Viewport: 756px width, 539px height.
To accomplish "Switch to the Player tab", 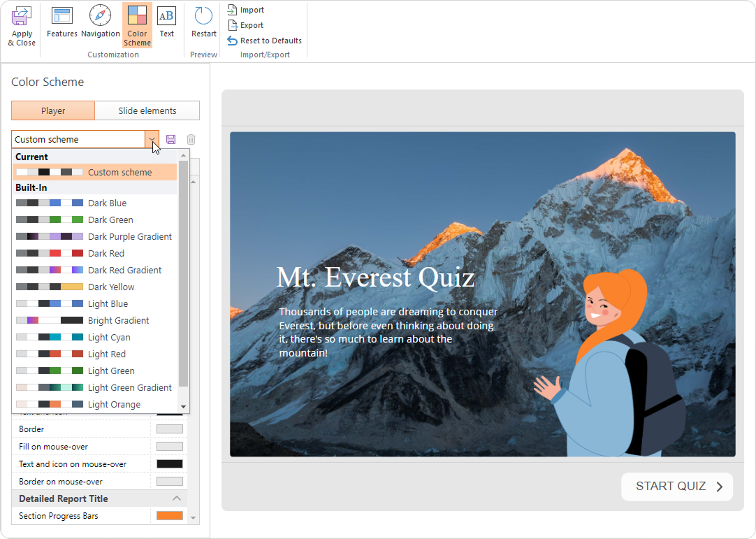I will (53, 110).
